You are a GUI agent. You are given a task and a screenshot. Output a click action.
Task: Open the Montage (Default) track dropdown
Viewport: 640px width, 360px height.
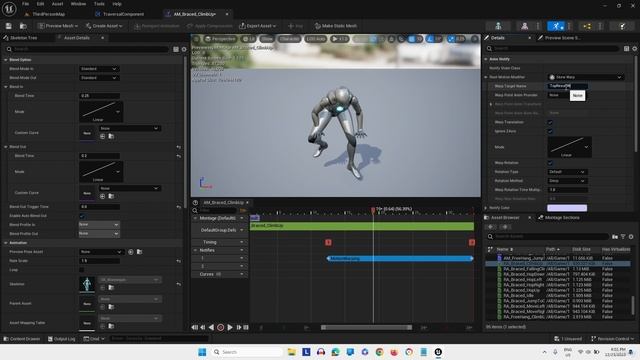click(x=242, y=218)
